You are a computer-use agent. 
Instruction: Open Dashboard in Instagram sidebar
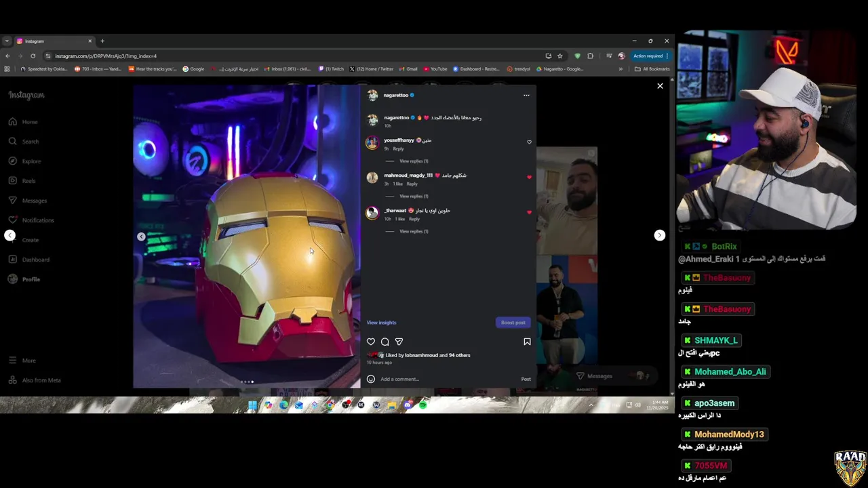tap(29, 260)
